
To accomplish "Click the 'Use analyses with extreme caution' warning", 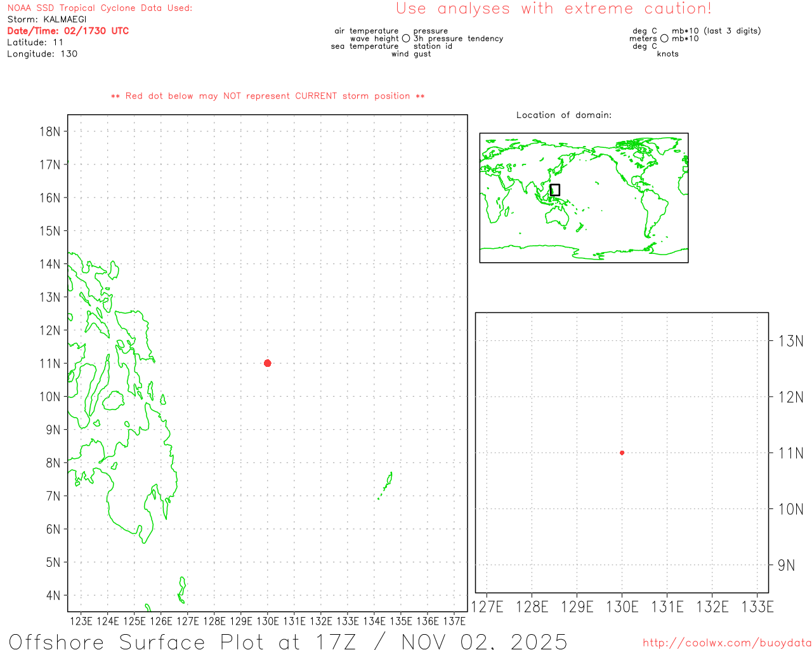I will coord(553,9).
